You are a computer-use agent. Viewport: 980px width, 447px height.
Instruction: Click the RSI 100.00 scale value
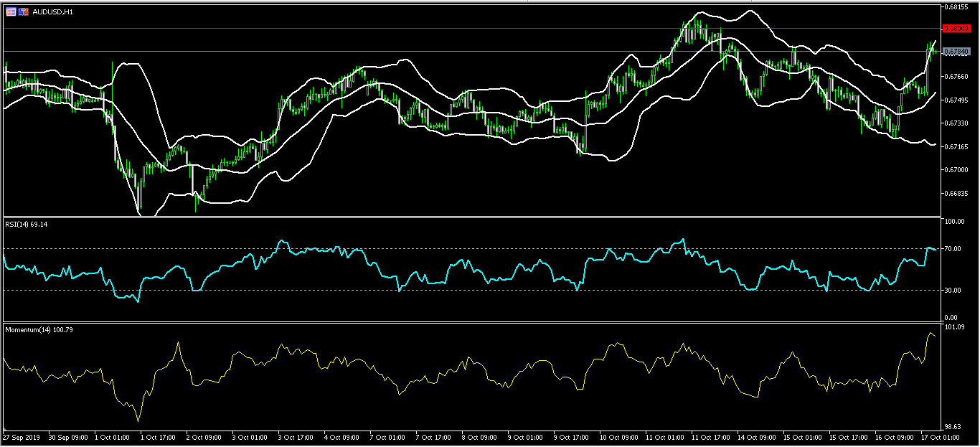(x=955, y=222)
